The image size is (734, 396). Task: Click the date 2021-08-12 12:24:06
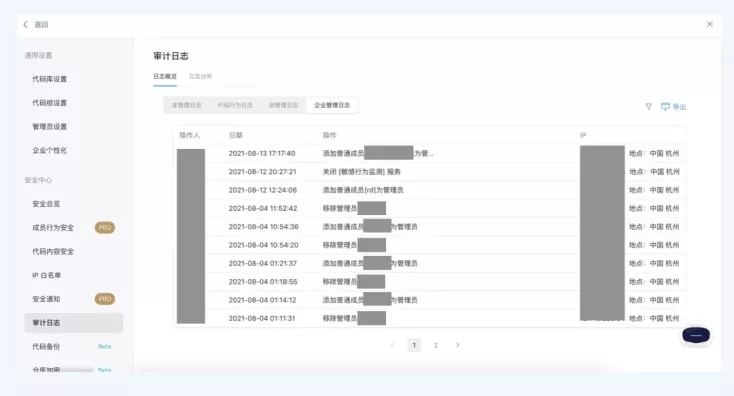click(263, 190)
